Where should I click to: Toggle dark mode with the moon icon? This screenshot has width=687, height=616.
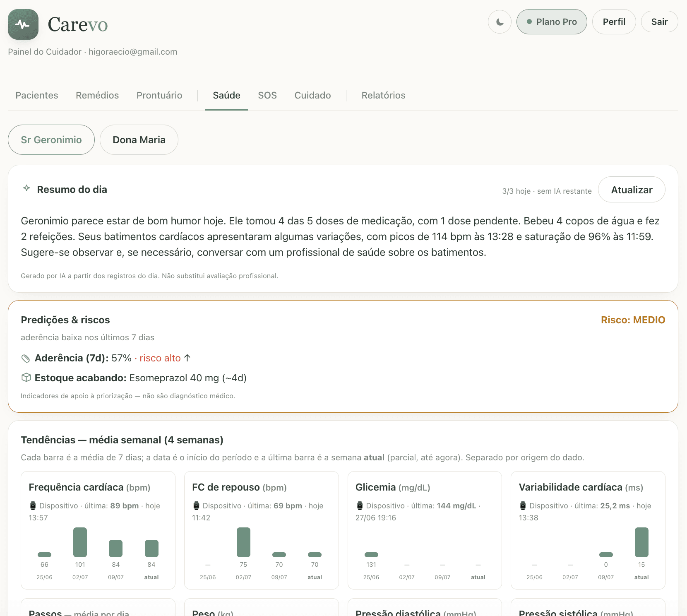500,22
